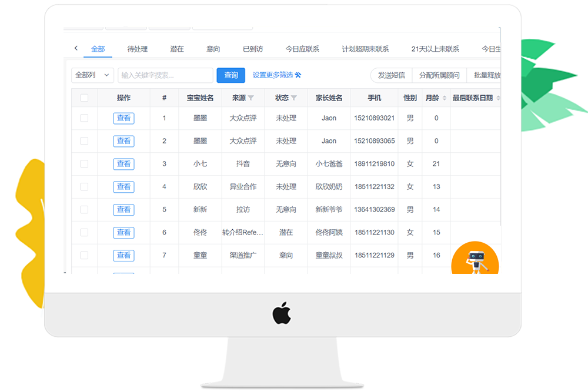Click the 发送短信 button
The height and width of the screenshot is (392, 588).
click(391, 75)
